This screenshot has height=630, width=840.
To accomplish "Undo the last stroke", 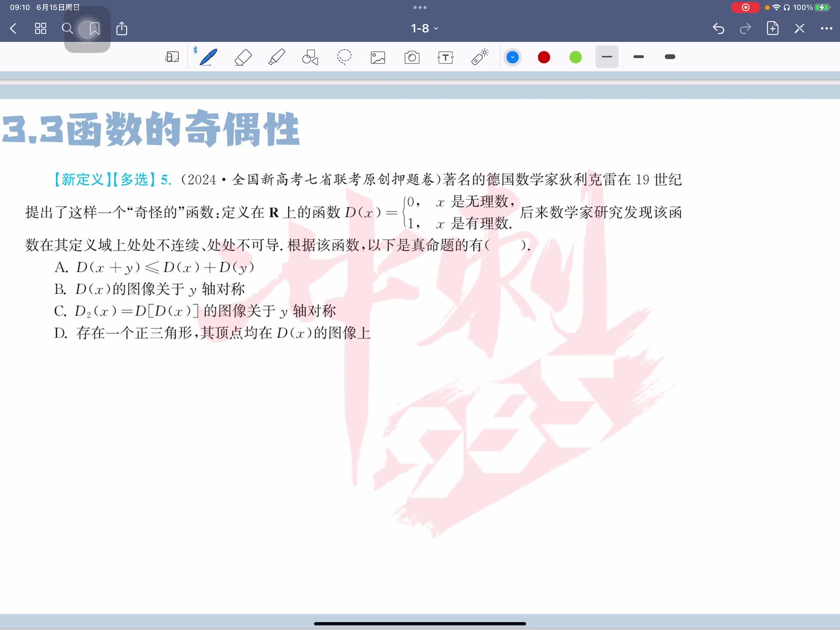I will 718,28.
